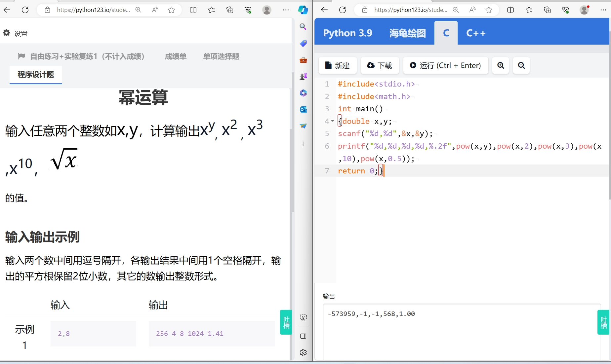Open sidebar settings gear at bottom
The width and height of the screenshot is (611, 364).
[303, 352]
